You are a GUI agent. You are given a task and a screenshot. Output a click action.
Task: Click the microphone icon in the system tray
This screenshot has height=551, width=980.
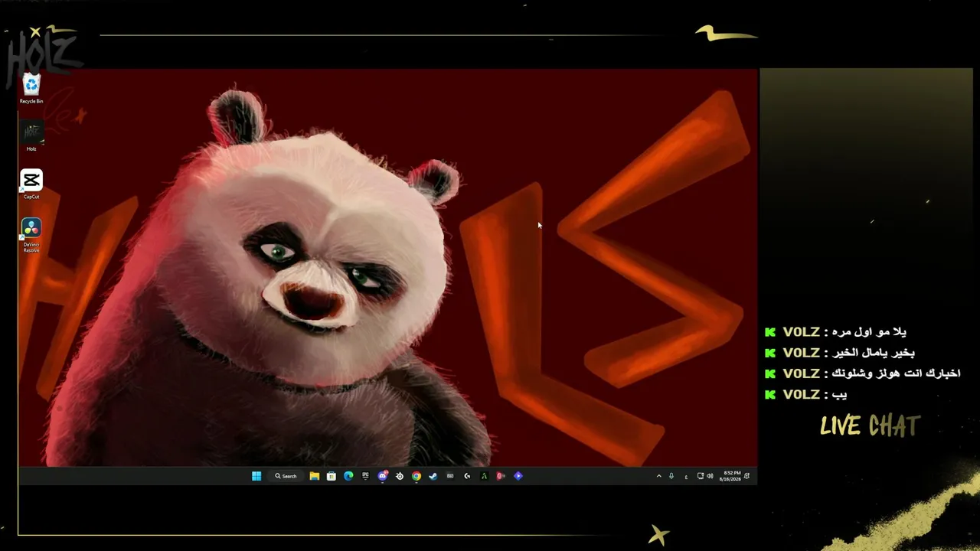pos(671,476)
